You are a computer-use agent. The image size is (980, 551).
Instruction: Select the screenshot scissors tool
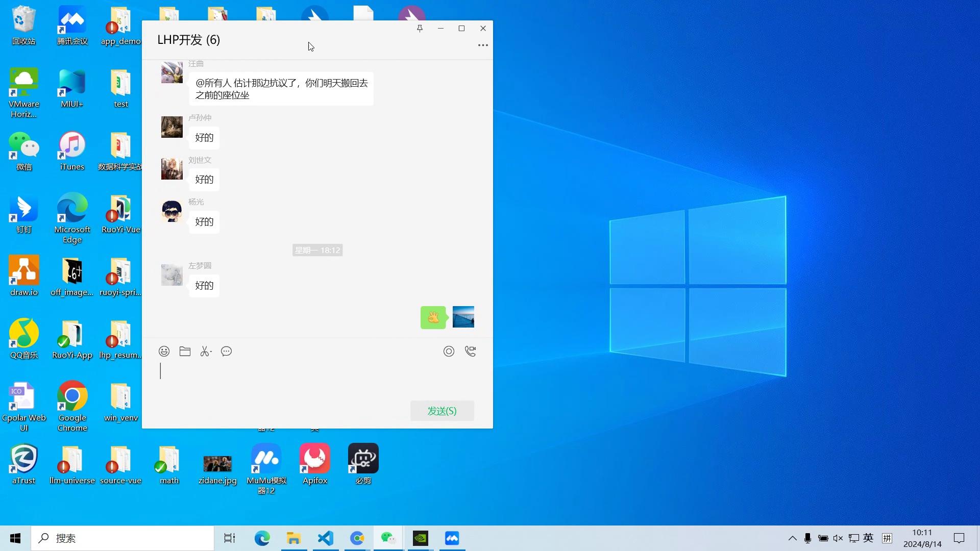(206, 351)
